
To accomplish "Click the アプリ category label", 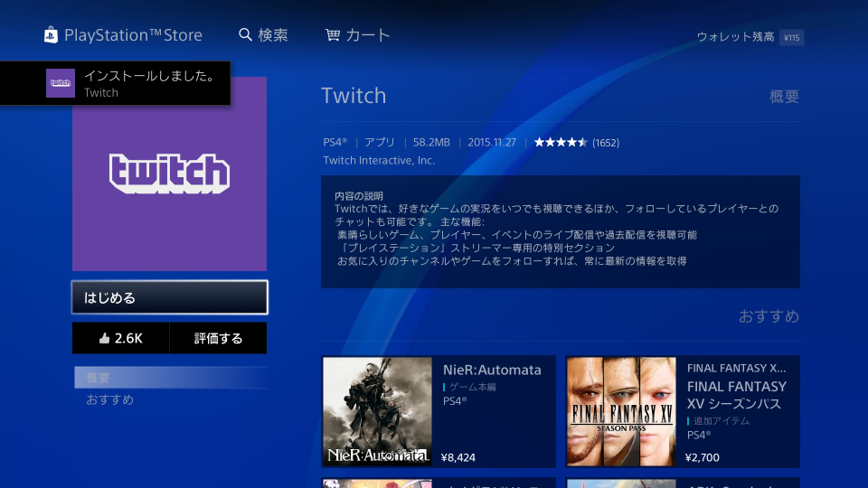I will point(380,142).
